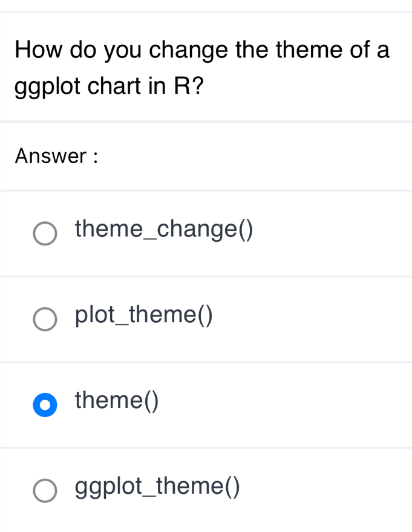Screen dimensions: 412x532
Task: Click the 'Answer :' label
Action: pos(56,156)
